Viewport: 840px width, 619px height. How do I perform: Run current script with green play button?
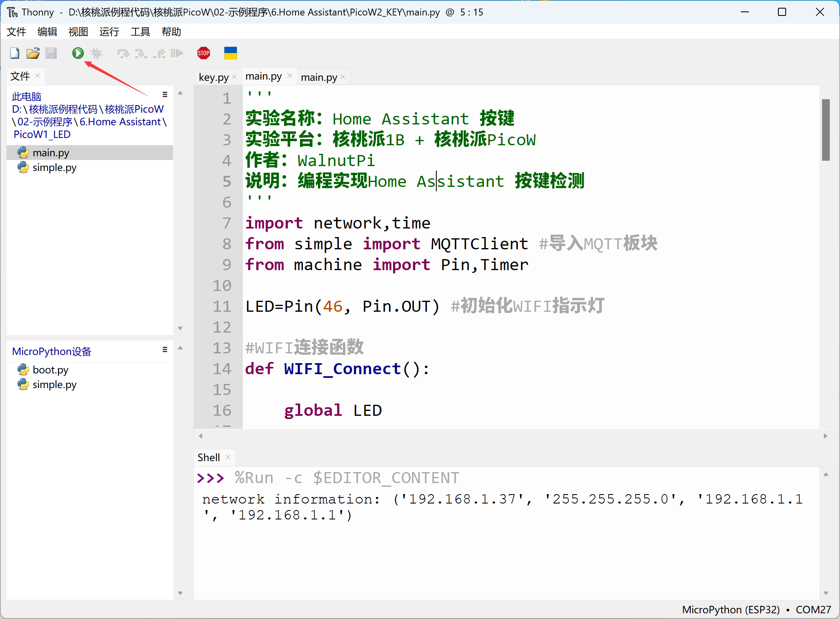pyautogui.click(x=78, y=53)
